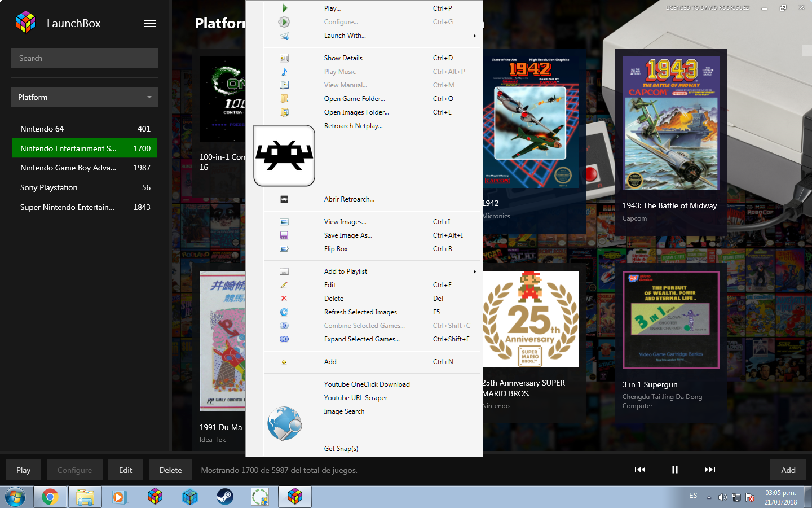Skip to next music track
This screenshot has height=508, width=812.
tap(710, 470)
